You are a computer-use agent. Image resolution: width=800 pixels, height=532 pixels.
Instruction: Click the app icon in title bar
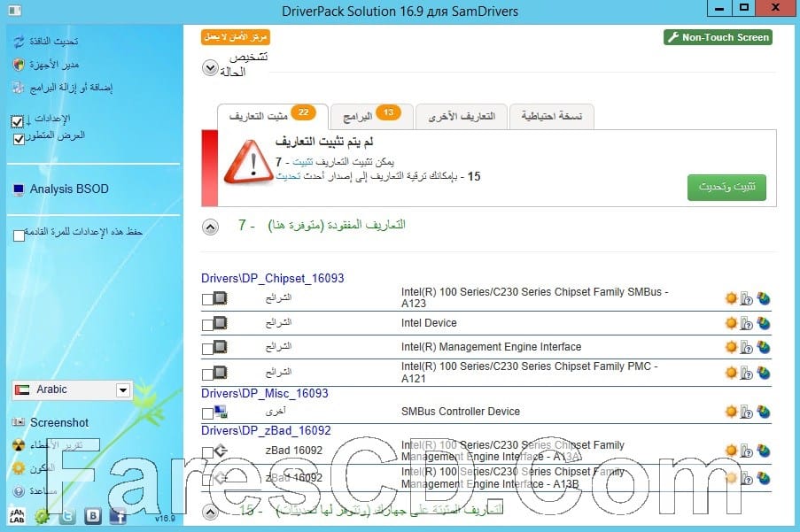click(15, 11)
